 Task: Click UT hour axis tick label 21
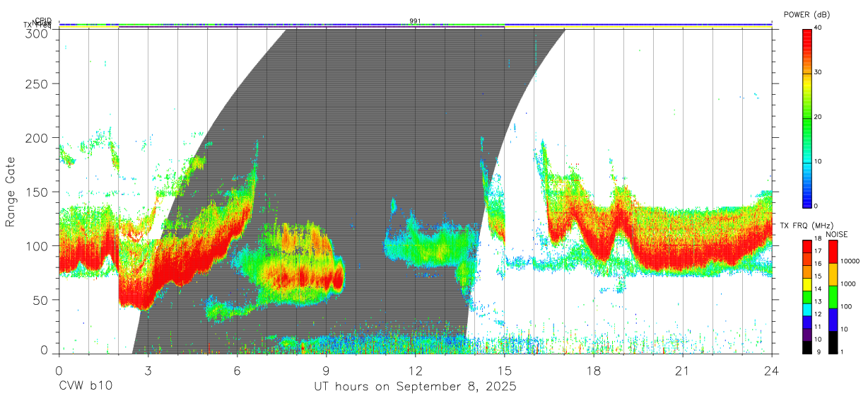pos(682,370)
